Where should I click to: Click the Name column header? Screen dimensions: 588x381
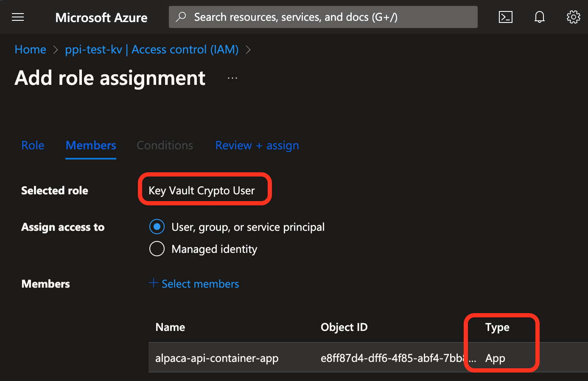point(170,327)
